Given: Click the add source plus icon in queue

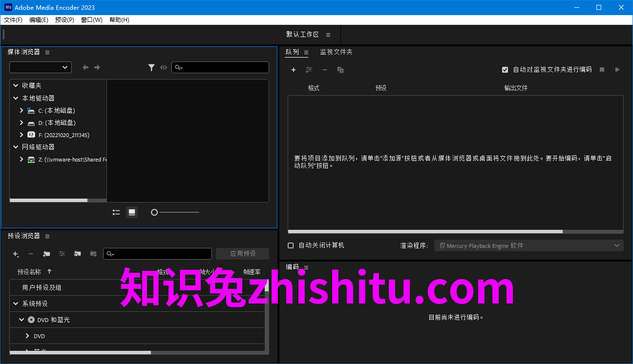Looking at the screenshot, I should click(x=294, y=70).
